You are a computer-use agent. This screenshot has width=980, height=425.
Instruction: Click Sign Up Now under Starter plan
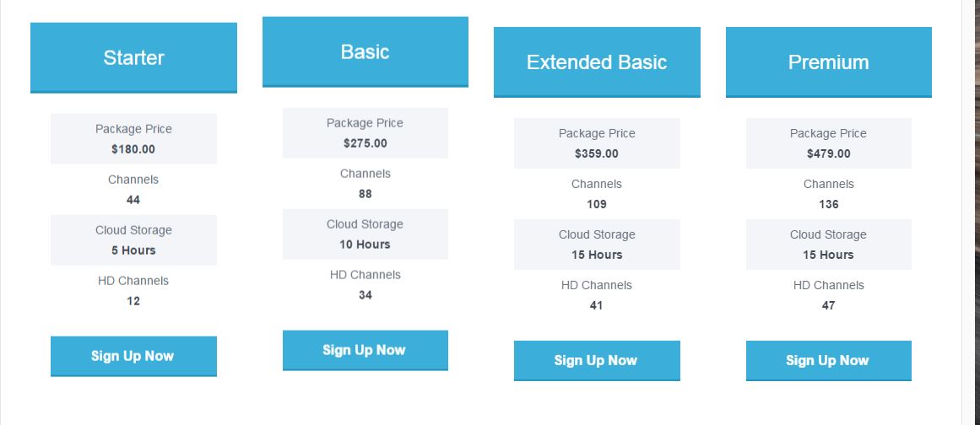[133, 357]
